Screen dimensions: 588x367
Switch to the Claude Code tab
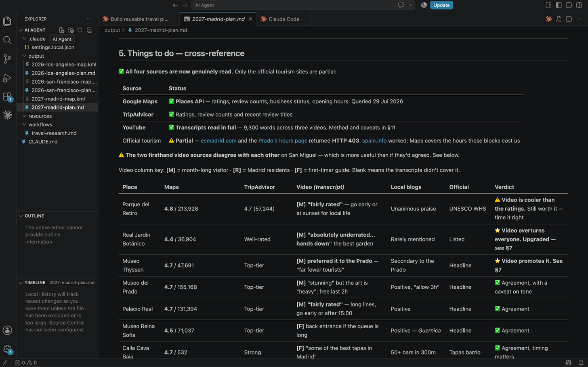(283, 19)
